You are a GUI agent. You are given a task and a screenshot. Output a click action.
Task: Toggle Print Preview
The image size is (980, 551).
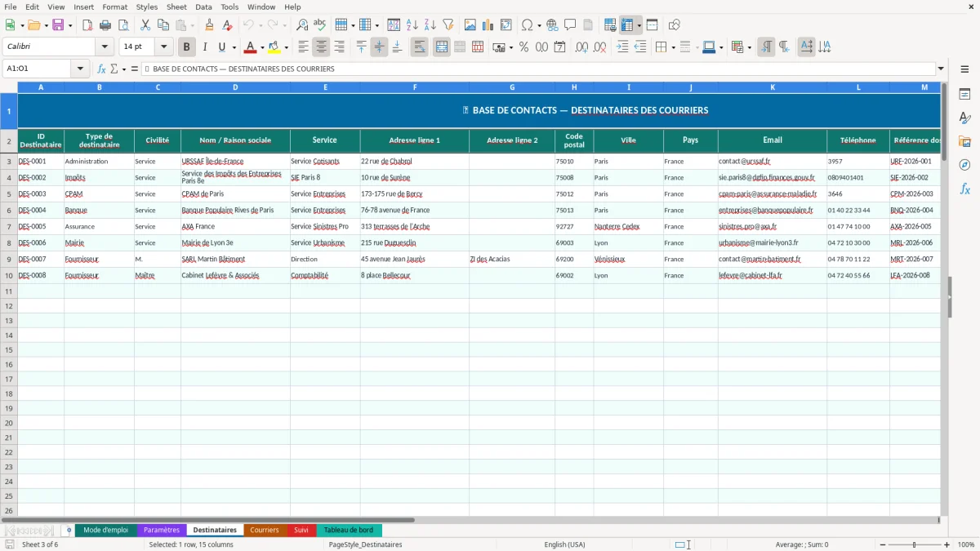point(123,25)
